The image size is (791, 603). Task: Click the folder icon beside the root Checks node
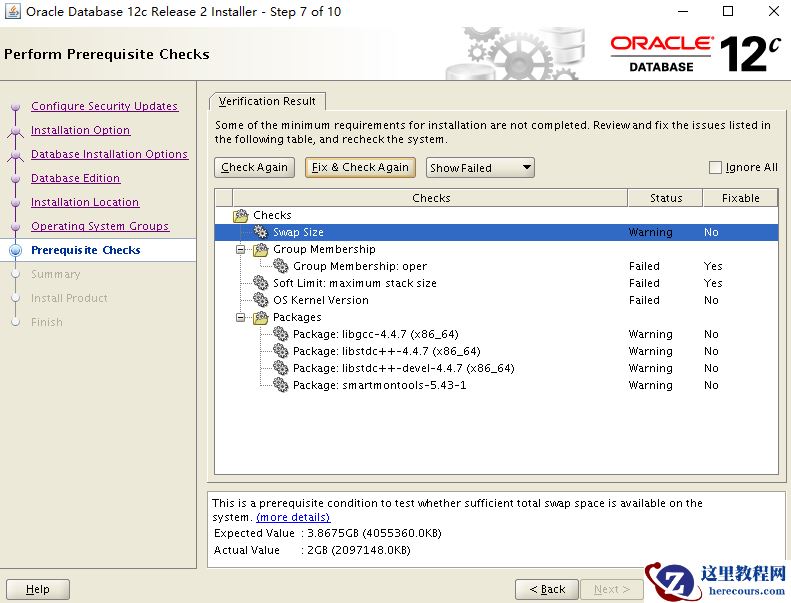241,215
